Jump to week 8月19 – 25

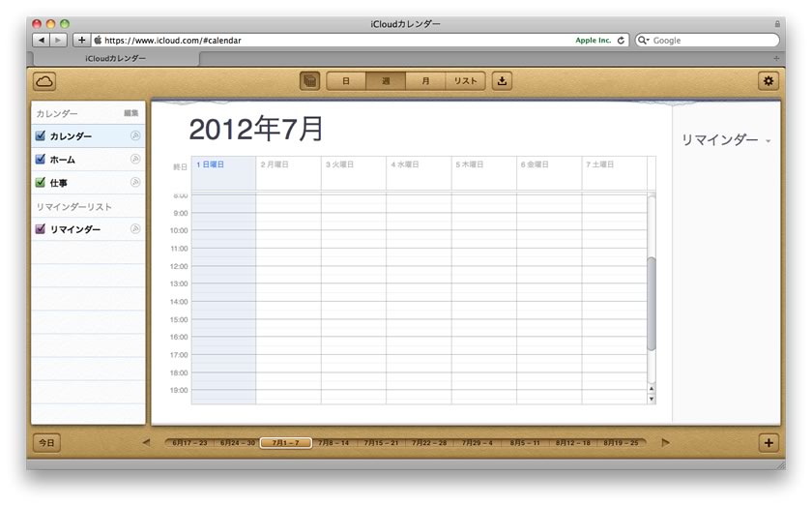click(x=621, y=443)
